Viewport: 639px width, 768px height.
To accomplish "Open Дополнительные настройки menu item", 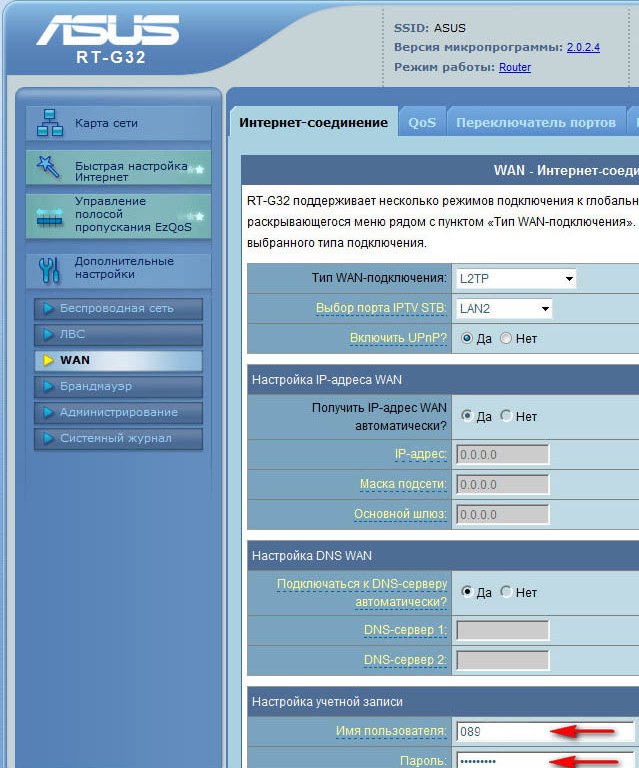I will coord(118,270).
